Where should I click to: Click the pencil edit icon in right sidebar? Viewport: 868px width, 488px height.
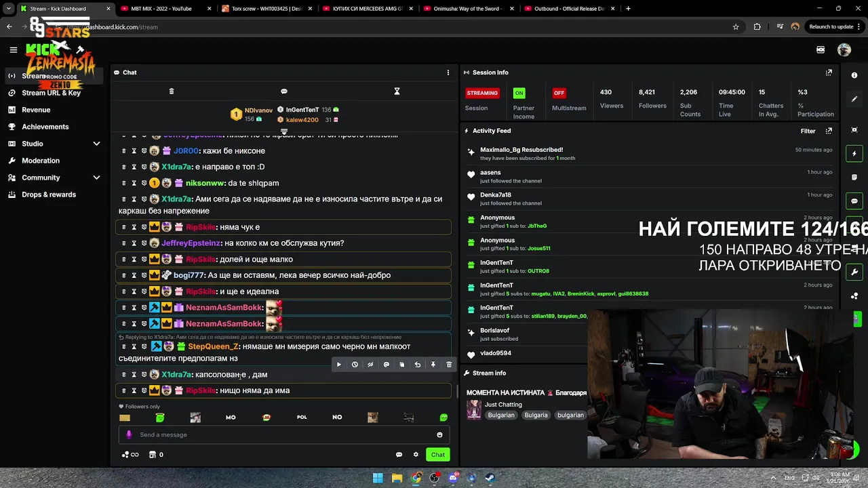click(x=854, y=99)
